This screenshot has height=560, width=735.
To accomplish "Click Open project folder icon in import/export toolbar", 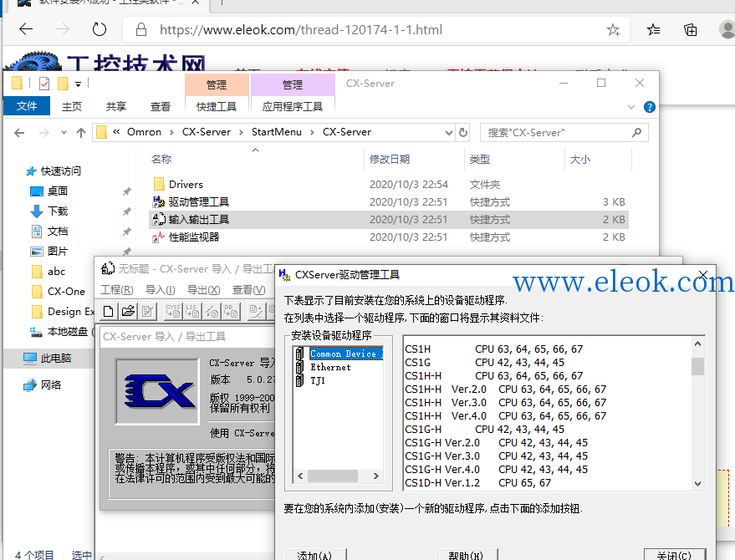I will pos(127,311).
